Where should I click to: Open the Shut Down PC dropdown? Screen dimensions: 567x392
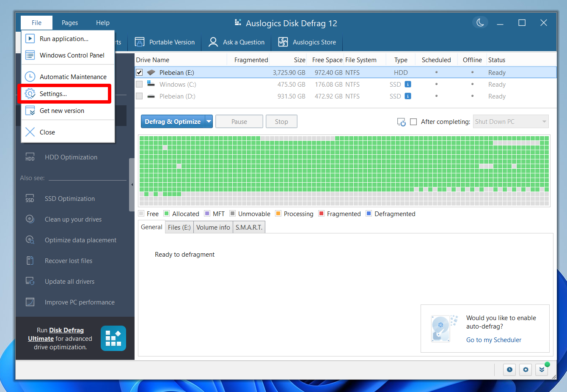510,121
